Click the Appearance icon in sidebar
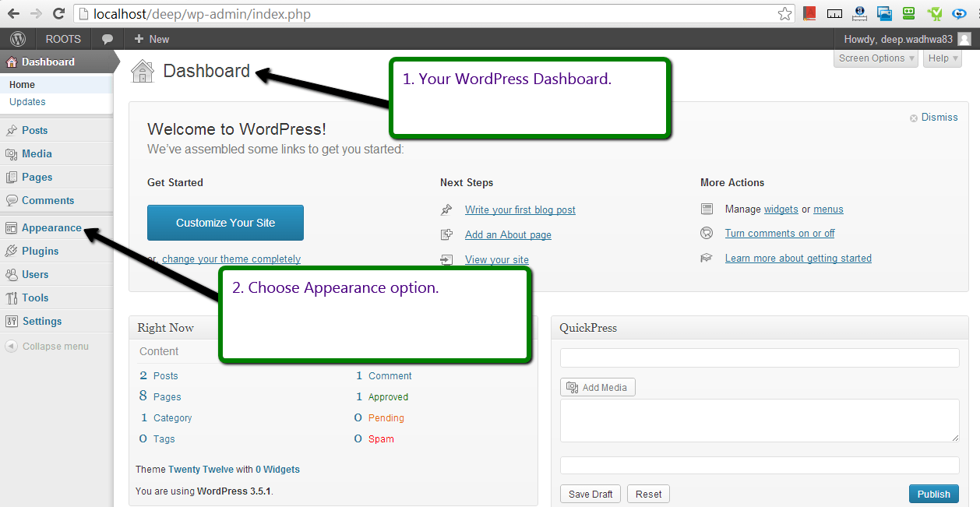 click(x=12, y=227)
